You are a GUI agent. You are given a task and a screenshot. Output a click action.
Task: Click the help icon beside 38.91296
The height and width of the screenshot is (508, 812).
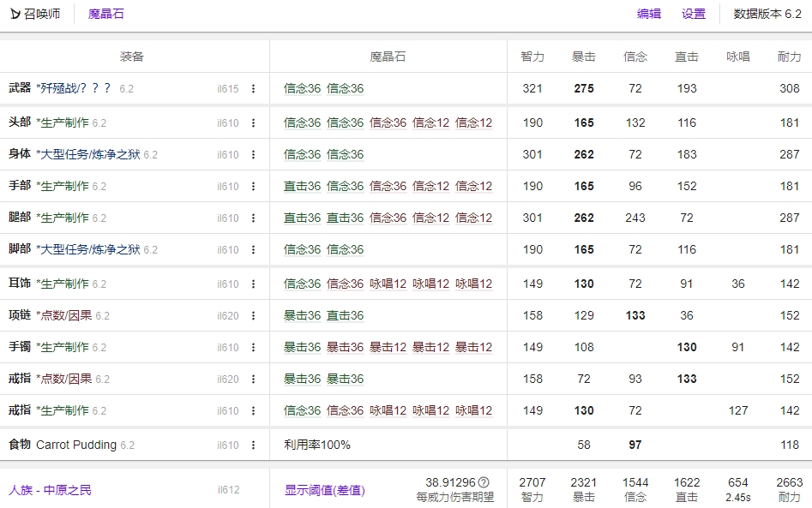[x=484, y=482]
